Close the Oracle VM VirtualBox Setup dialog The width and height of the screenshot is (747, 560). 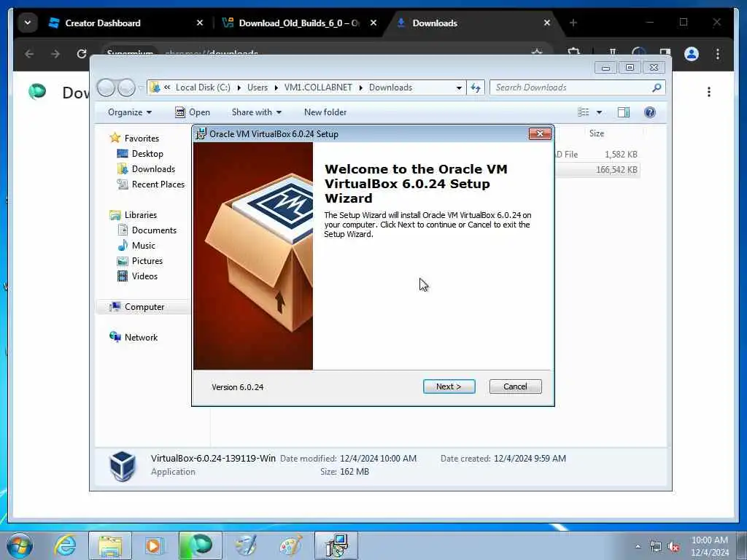point(540,134)
